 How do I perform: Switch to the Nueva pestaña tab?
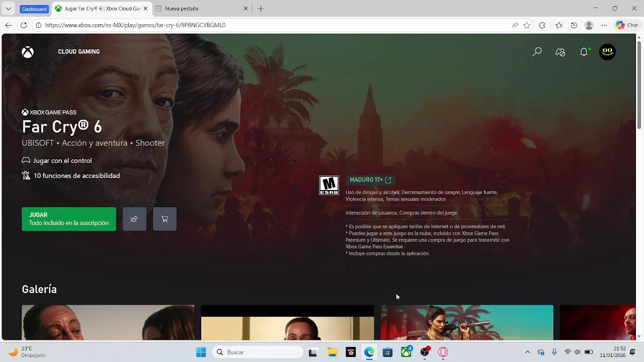pyautogui.click(x=201, y=9)
